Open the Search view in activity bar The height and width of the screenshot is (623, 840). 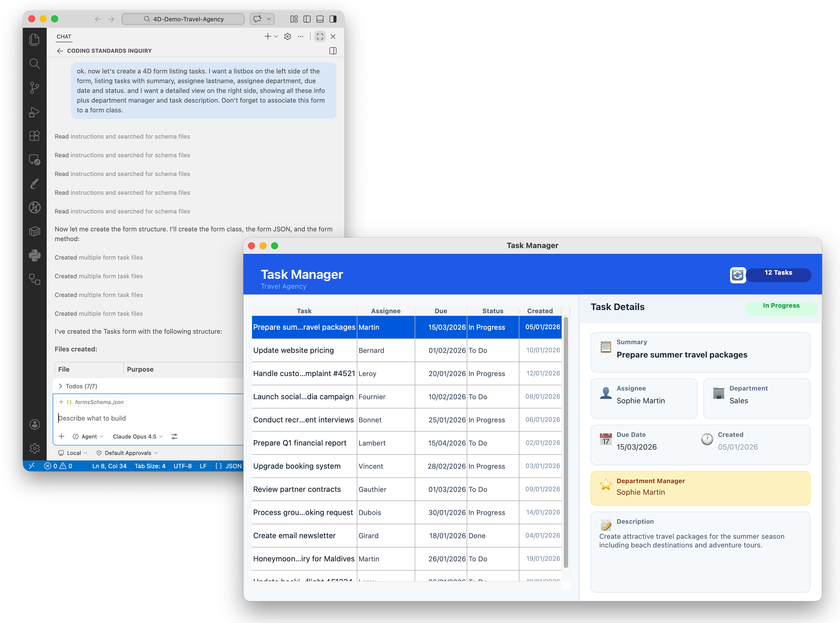34,63
